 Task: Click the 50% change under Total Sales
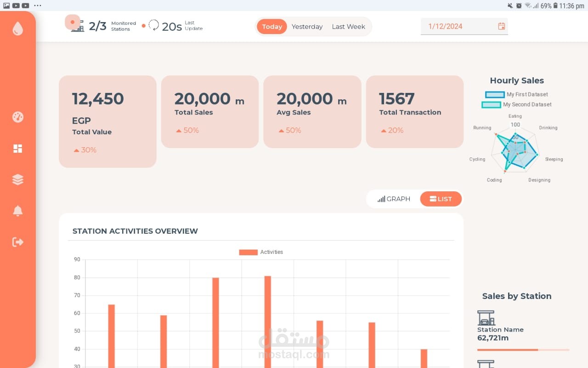tap(187, 130)
